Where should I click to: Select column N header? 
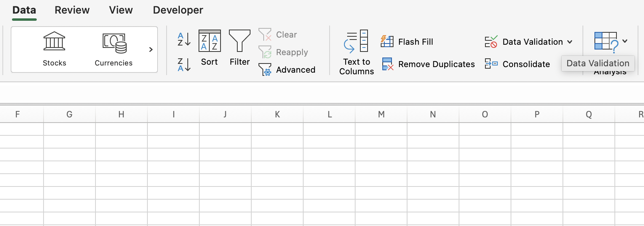pos(433,115)
